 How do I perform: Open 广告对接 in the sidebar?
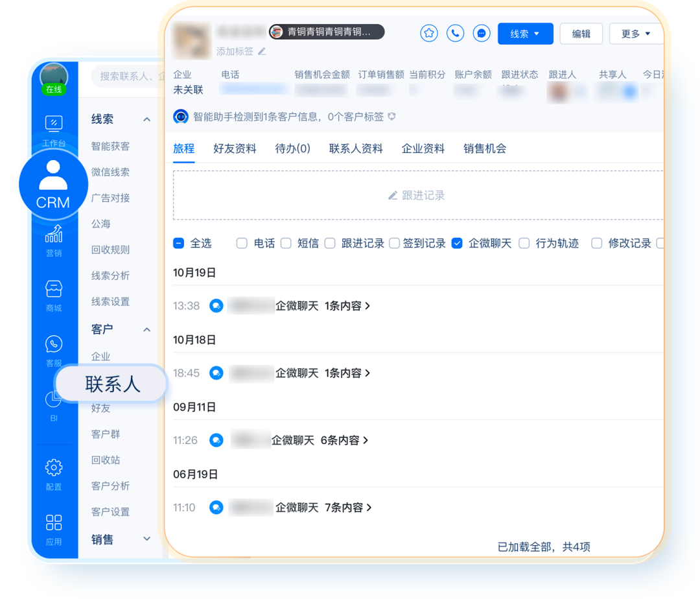110,198
